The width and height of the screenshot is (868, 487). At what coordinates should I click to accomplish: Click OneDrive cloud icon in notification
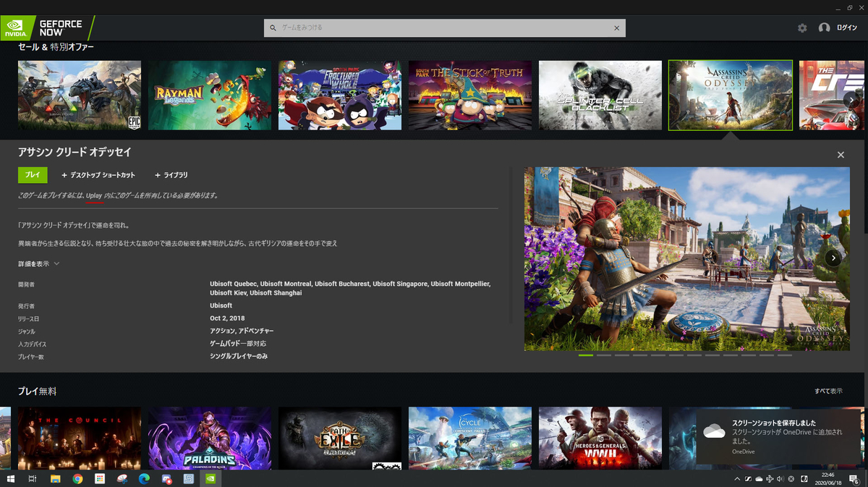[714, 431]
